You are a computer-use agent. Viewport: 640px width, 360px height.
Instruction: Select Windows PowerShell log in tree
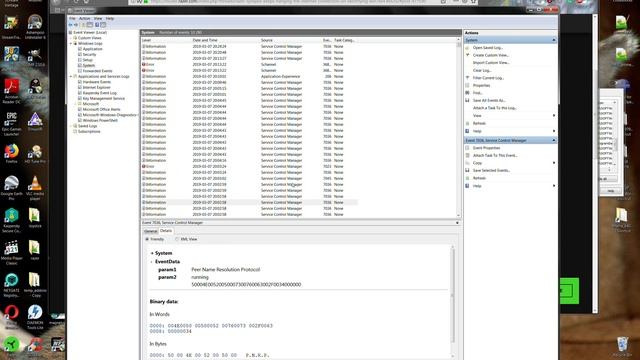100,120
